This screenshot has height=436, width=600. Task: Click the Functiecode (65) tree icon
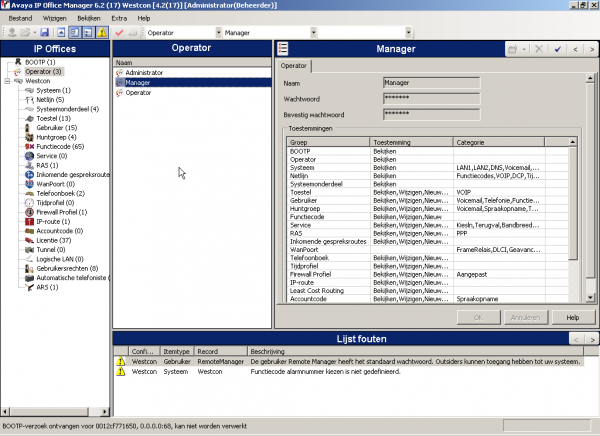[x=29, y=147]
